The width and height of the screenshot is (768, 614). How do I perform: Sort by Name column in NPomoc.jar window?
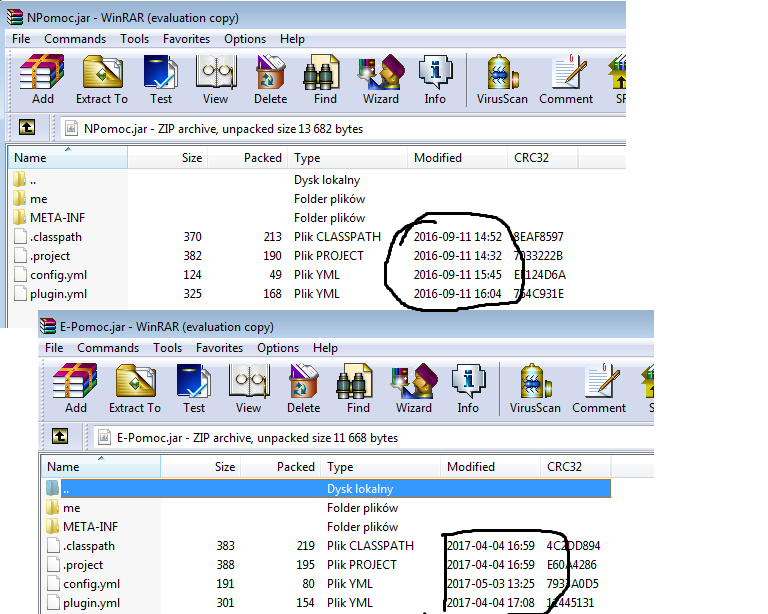(x=68, y=158)
